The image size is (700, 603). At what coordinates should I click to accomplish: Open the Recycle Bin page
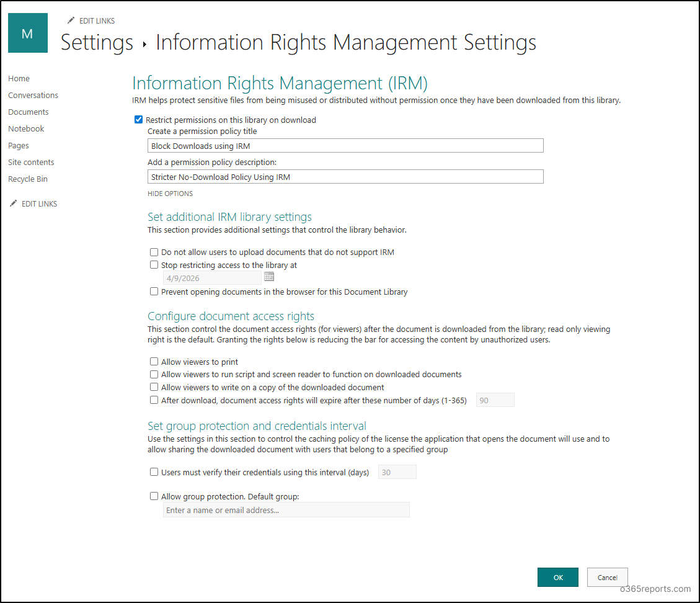click(x=27, y=179)
